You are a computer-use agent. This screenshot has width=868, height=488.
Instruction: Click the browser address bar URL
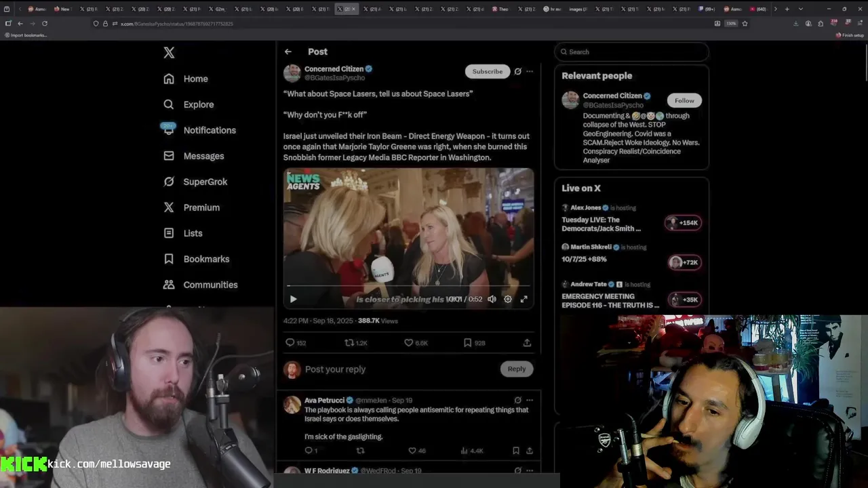tap(176, 24)
